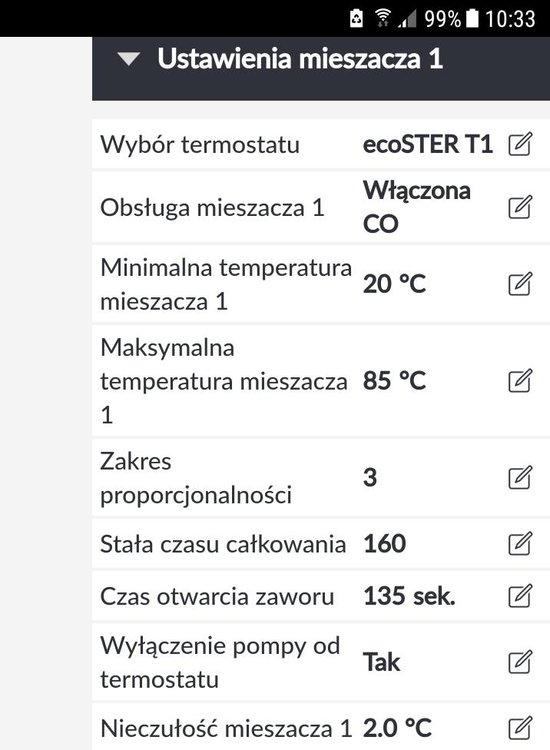This screenshot has height=750, width=550.
Task: Edit Maksymalna temperatura mieszacza 1
Action: tap(520, 381)
